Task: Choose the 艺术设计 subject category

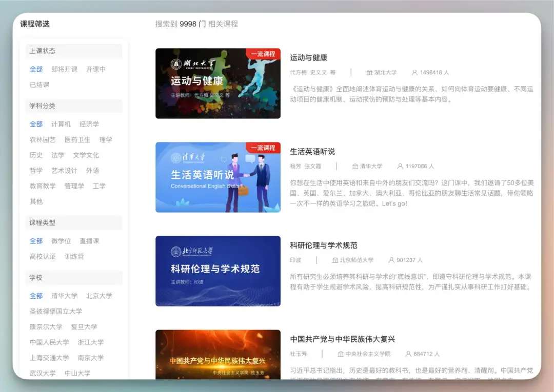Action: click(x=64, y=171)
